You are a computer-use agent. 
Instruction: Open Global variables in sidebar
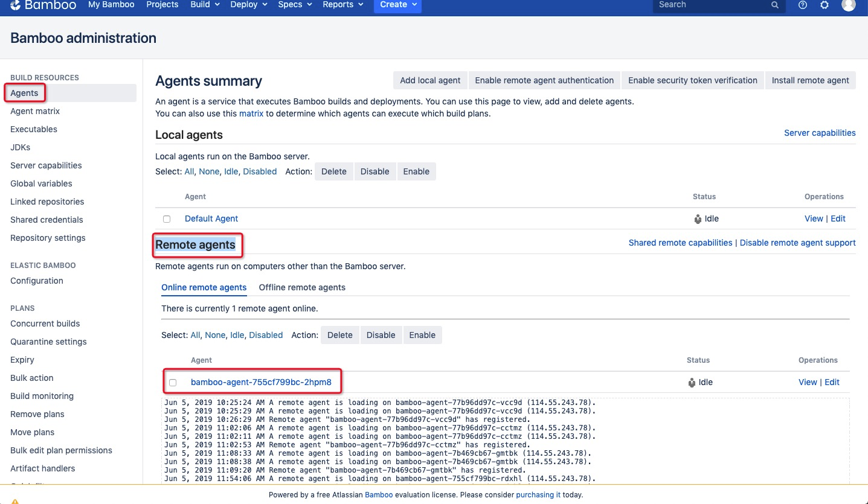(x=41, y=183)
